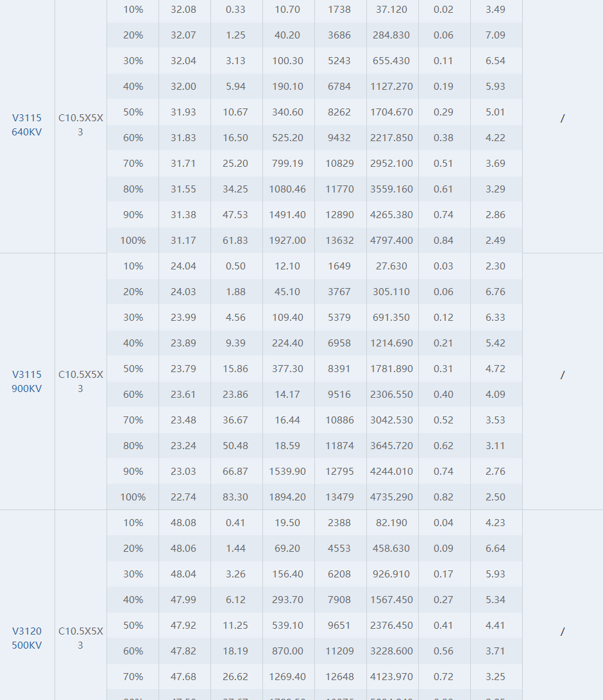Viewport: 603px width, 700px height.
Task: Click the slash cell in V3115 640KV row
Action: tap(563, 119)
